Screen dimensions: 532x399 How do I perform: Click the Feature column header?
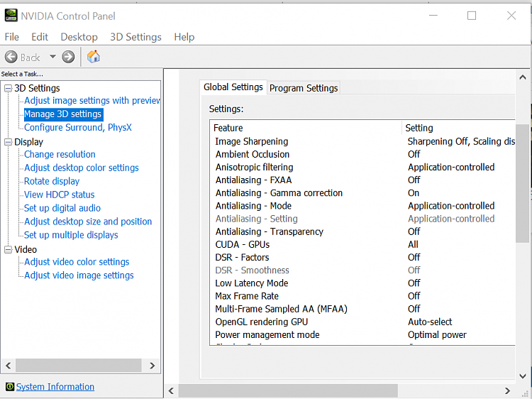click(306, 128)
